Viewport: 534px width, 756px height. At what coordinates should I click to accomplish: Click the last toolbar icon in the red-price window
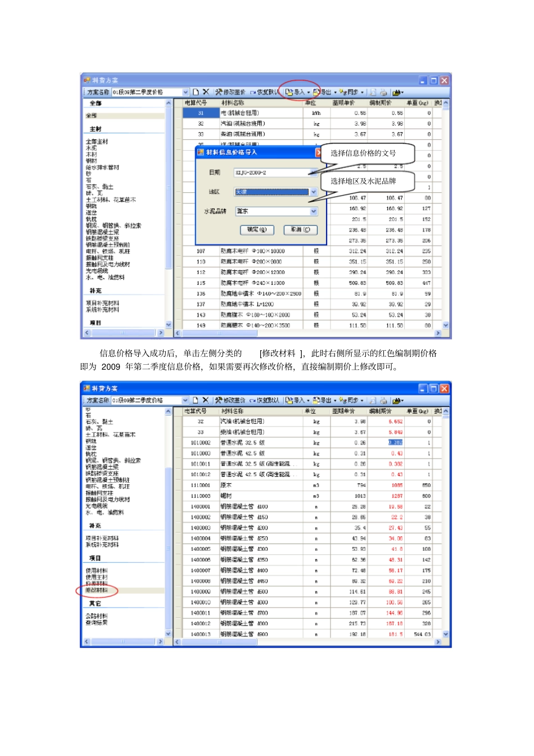[397, 400]
